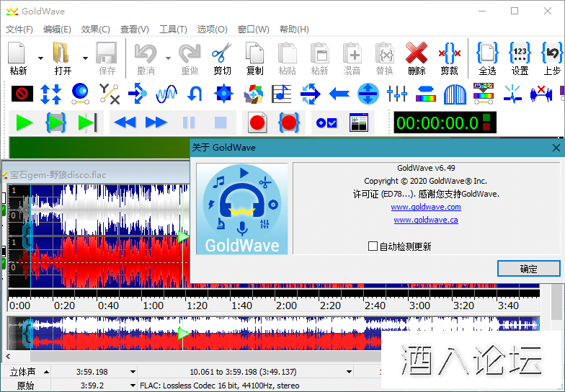Image resolution: width=565 pixels, height=392 pixels.
Task: Start recording with the red Record button
Action: 257,122
